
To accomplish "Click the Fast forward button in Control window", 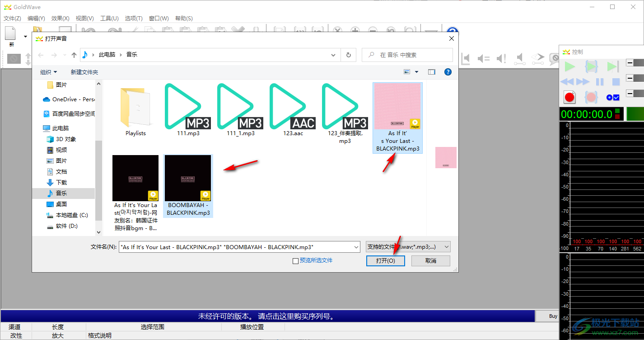I will pos(583,82).
